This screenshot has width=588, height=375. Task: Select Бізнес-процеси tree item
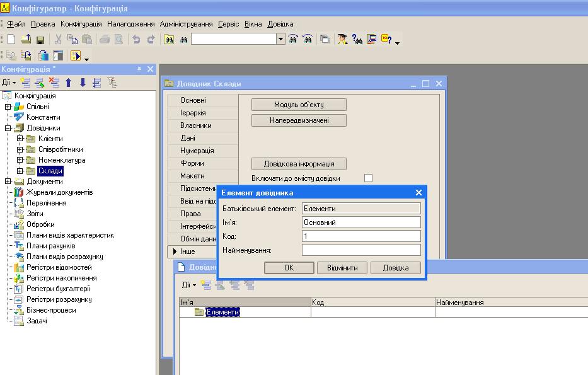click(51, 310)
